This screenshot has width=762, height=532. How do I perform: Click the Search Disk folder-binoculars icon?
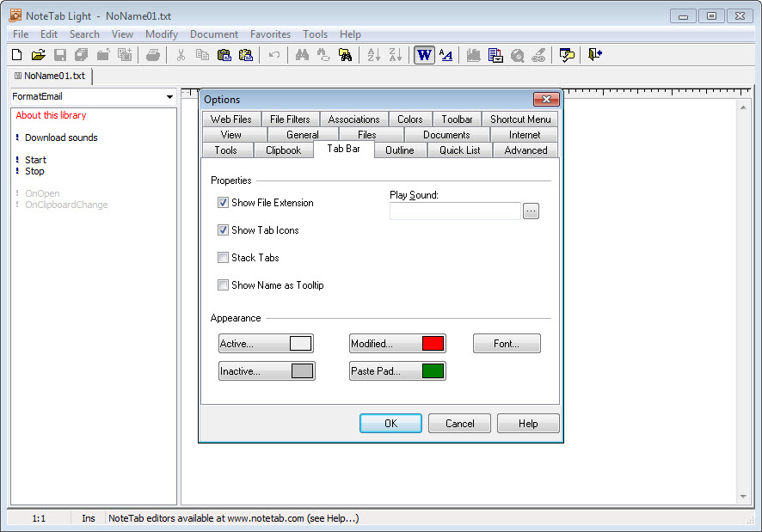click(346, 55)
